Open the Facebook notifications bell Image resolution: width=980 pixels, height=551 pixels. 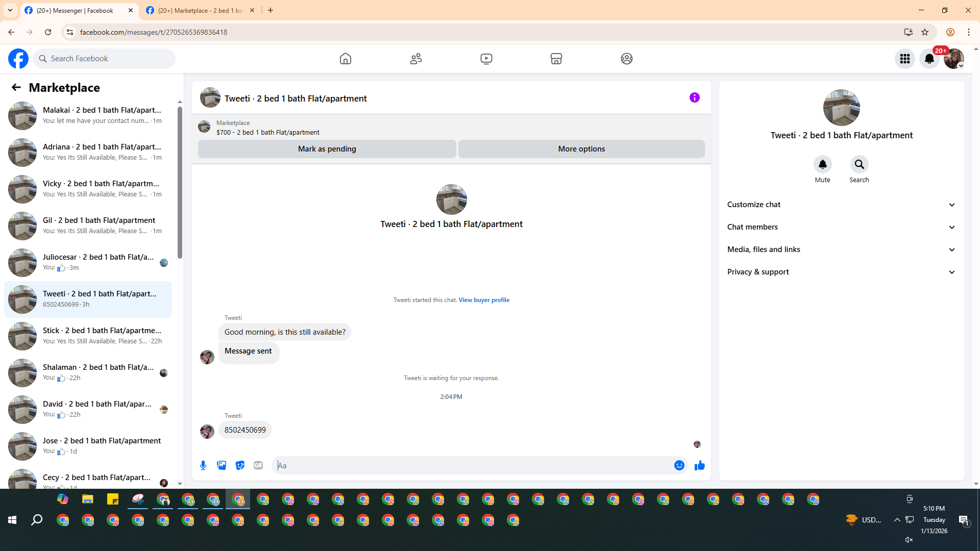(929, 59)
